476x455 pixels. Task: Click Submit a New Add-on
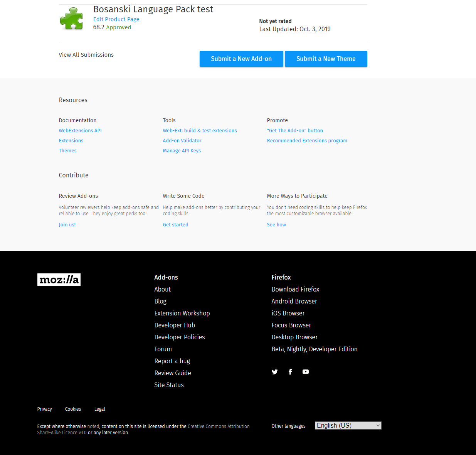pos(241,59)
